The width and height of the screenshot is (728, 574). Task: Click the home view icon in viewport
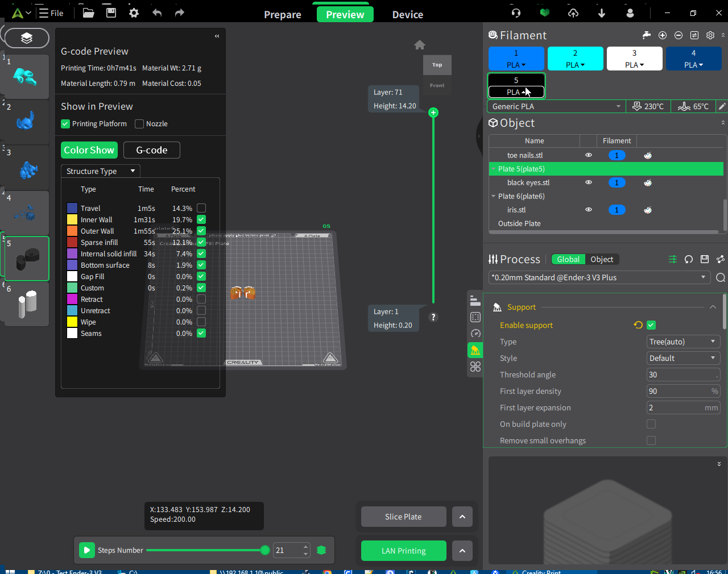pos(420,45)
